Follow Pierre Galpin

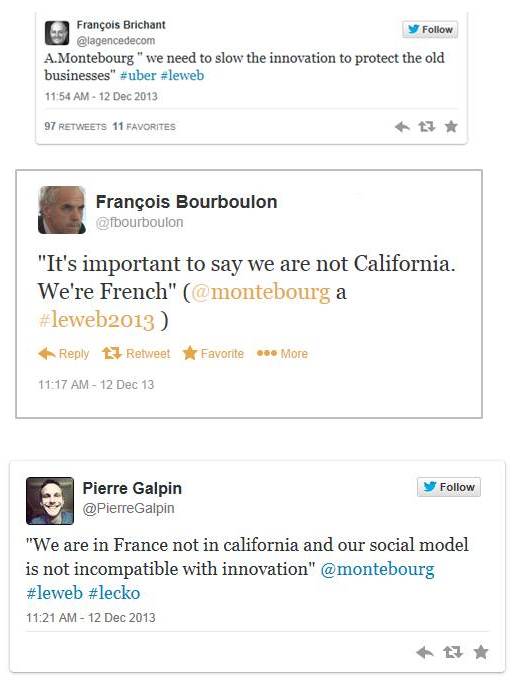pos(449,487)
